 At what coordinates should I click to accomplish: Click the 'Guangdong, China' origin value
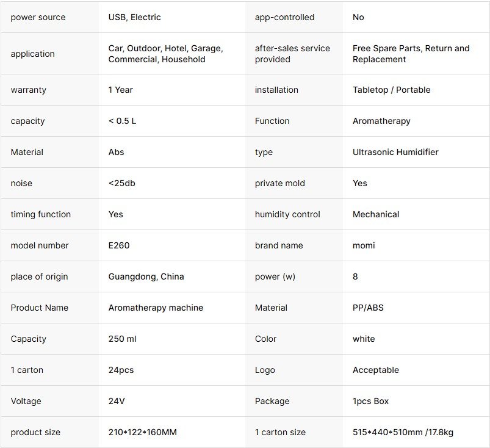coord(146,276)
